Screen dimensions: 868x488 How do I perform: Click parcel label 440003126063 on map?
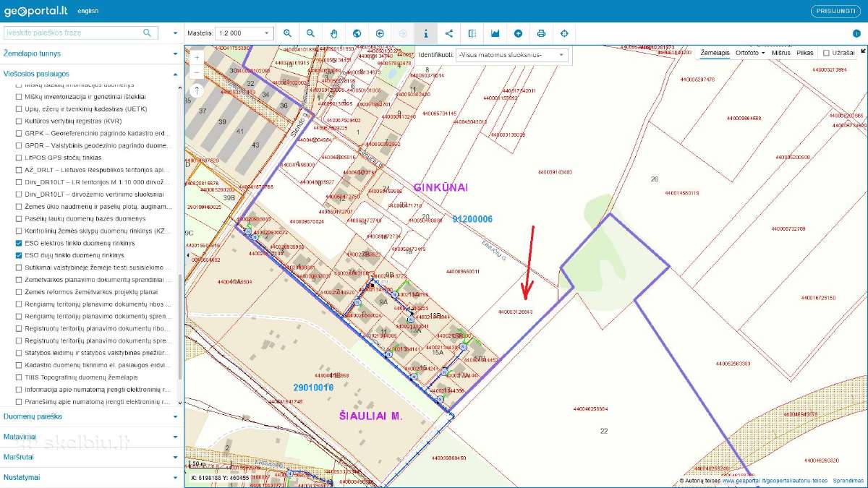pyautogui.click(x=515, y=312)
